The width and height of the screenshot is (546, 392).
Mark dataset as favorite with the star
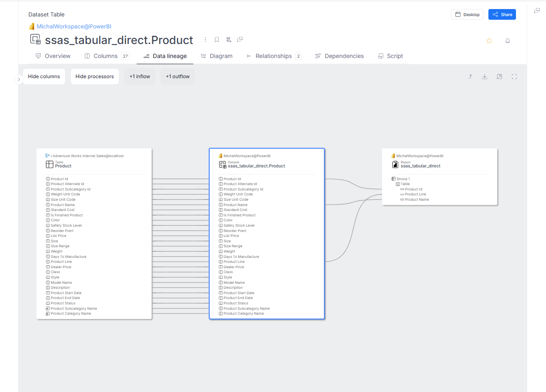[x=489, y=40]
